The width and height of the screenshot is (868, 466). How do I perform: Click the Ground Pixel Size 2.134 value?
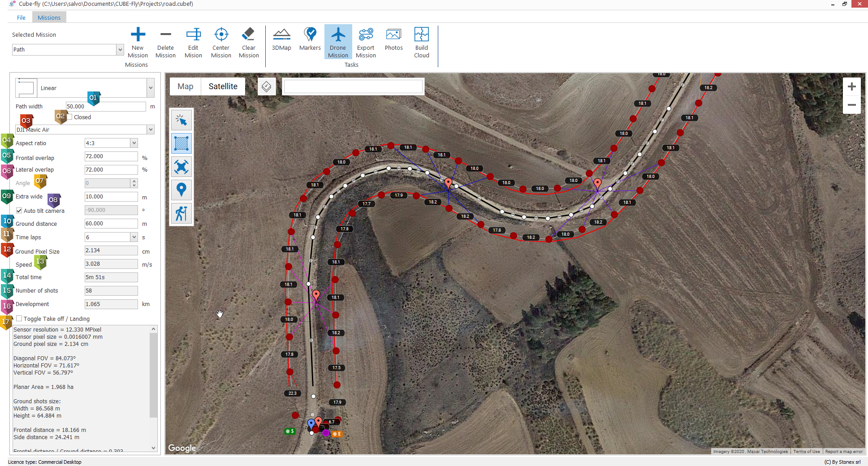coord(111,250)
